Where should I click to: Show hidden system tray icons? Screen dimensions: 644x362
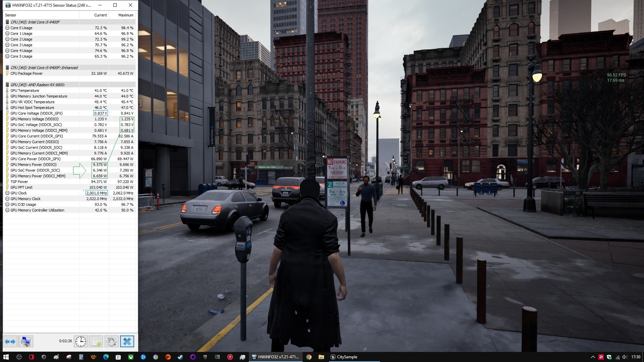tap(593, 357)
